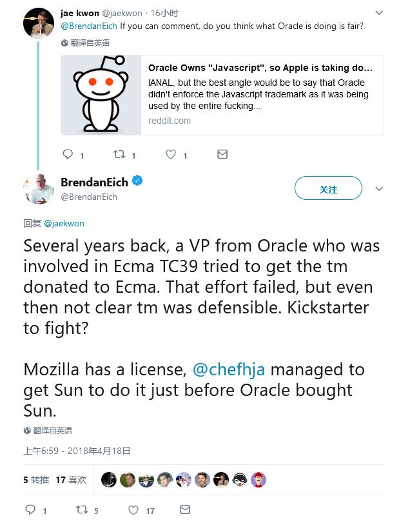
Task: Retweet BrendanEich's tweet
Action: pos(81,510)
